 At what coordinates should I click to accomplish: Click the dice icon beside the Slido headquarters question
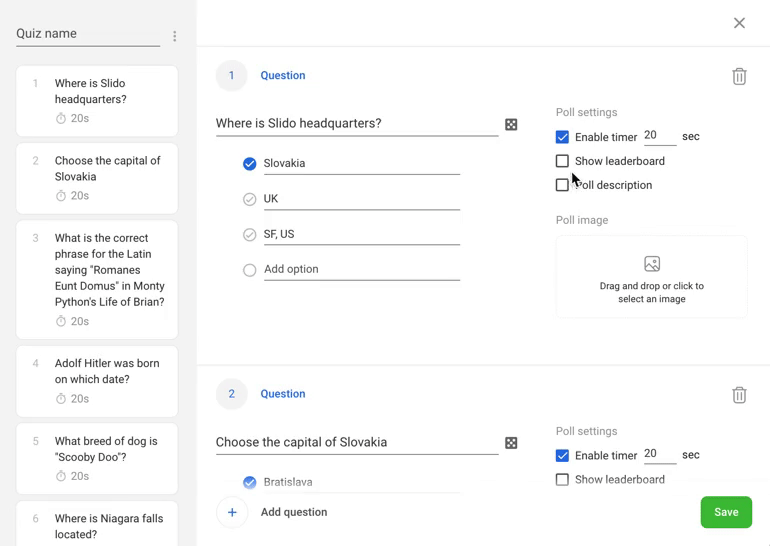tap(511, 124)
